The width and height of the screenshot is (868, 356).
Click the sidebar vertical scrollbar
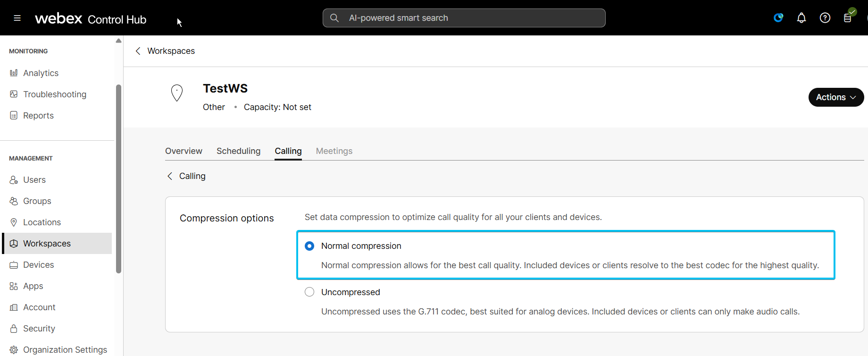click(118, 178)
